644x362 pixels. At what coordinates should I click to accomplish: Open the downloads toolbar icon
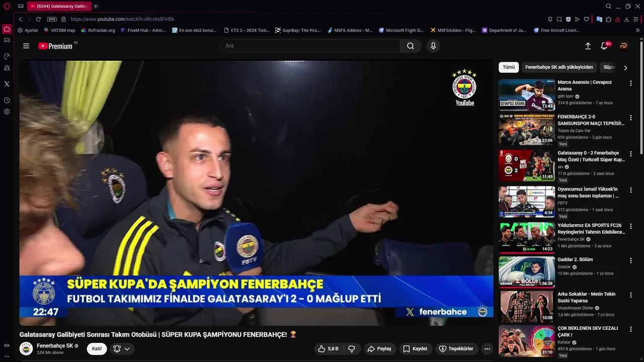coord(626,19)
